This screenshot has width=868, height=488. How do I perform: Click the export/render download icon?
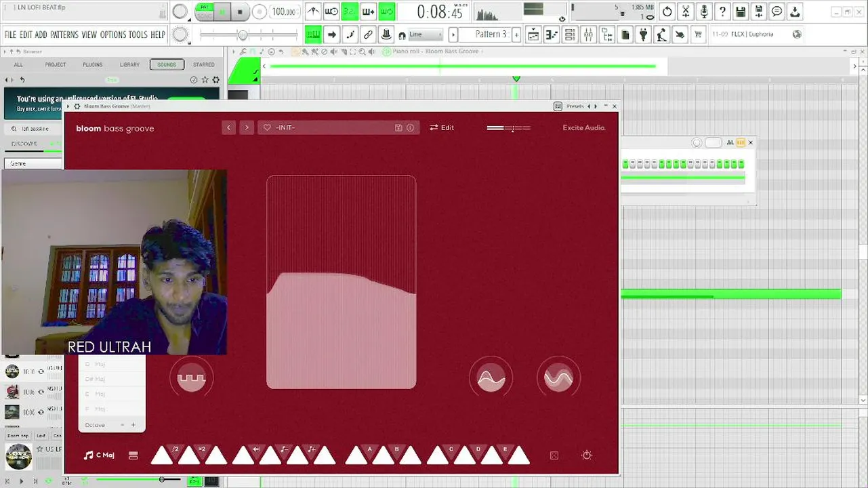(x=795, y=12)
